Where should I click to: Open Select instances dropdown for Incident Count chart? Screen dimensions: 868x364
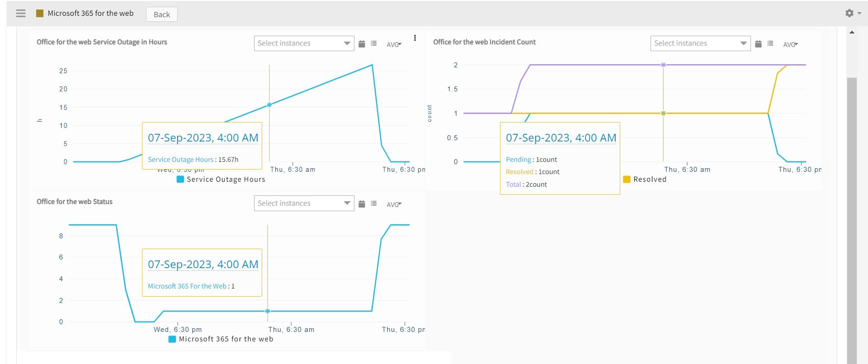click(x=700, y=43)
